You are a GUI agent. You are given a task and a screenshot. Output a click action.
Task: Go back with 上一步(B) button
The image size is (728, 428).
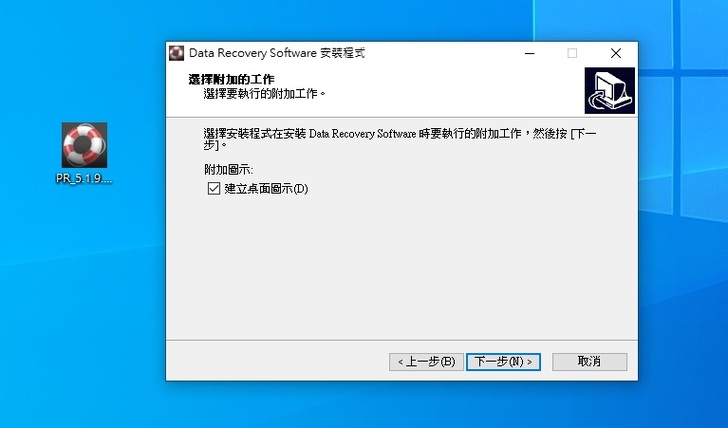pyautogui.click(x=426, y=362)
